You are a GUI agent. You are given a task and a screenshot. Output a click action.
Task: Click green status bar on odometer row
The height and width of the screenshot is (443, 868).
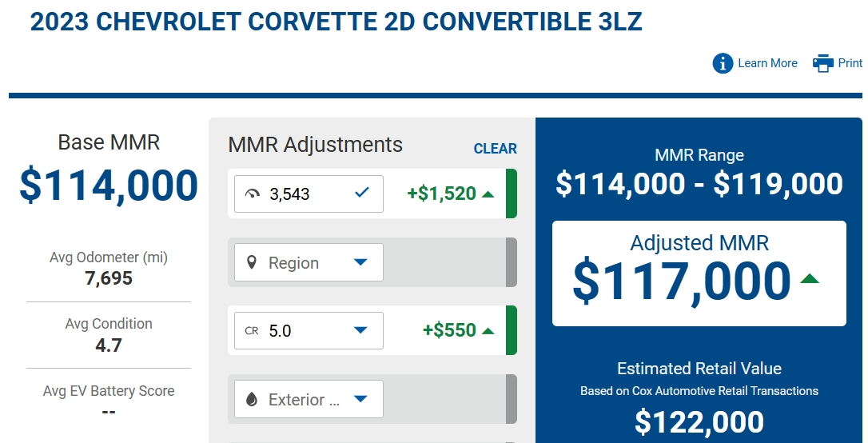click(x=511, y=194)
